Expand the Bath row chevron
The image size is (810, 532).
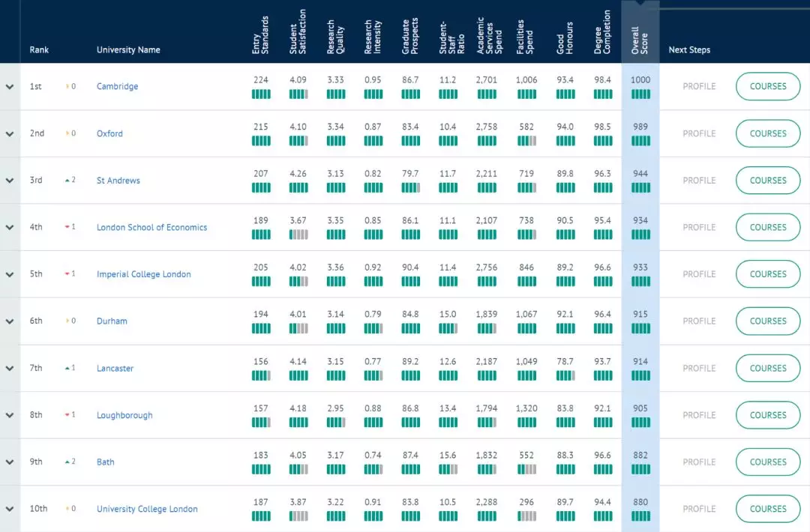(x=10, y=462)
